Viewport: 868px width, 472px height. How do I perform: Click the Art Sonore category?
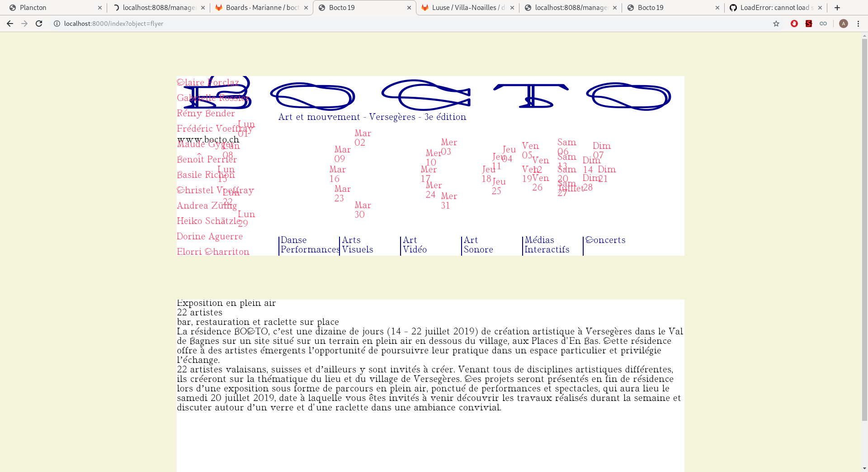(478, 245)
